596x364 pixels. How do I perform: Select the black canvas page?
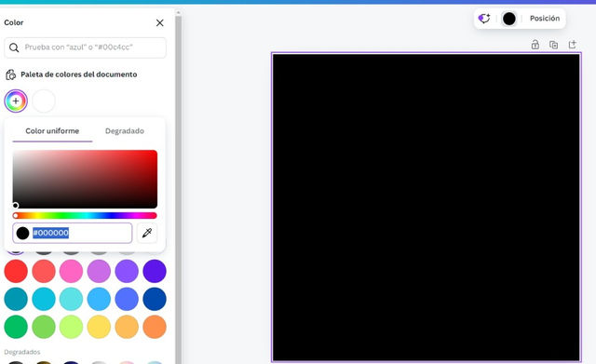point(427,207)
